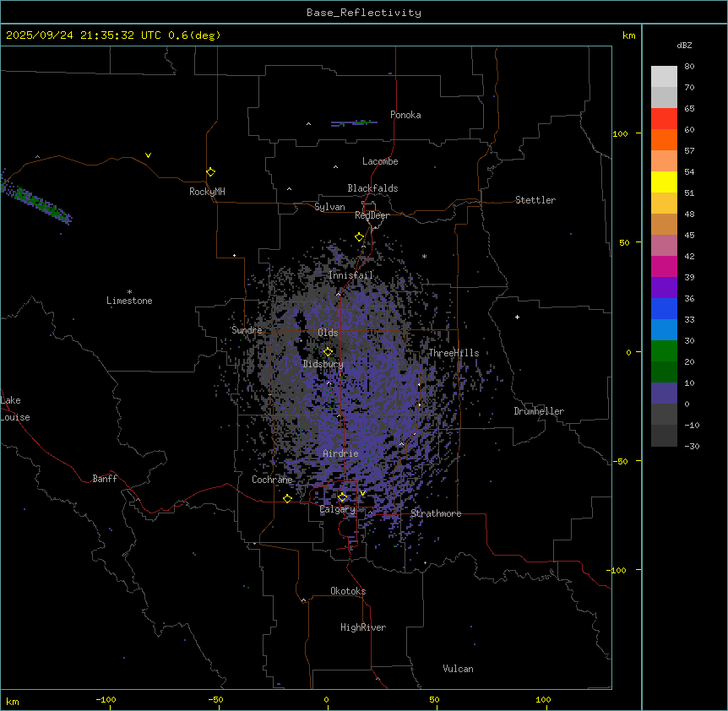
Task: Click the asterisk marker above Limestone
Action: [x=129, y=291]
